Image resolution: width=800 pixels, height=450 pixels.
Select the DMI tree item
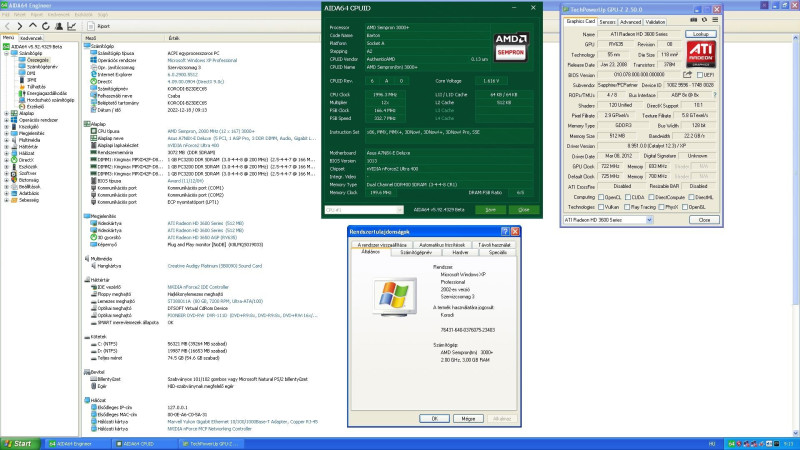point(27,73)
